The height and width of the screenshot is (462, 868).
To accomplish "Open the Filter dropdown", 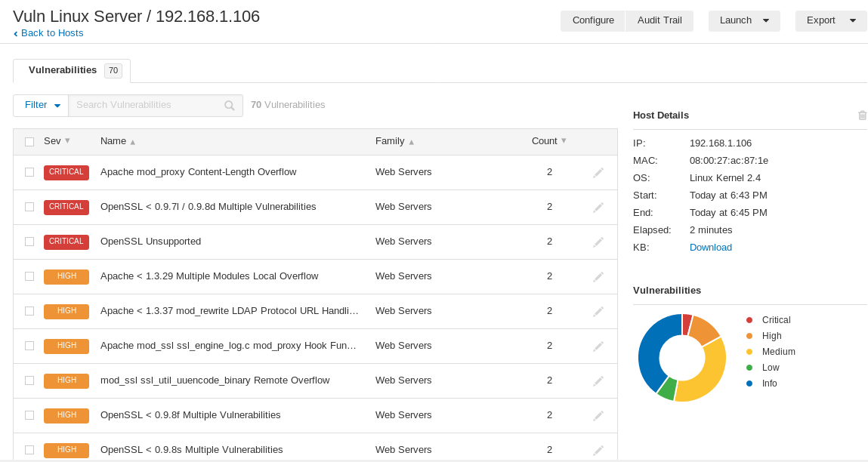I will click(42, 106).
